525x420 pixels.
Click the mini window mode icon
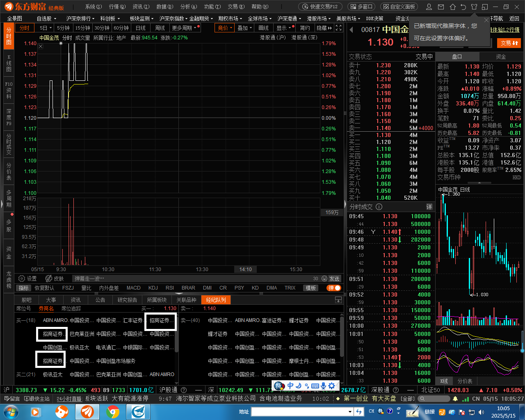pos(485,7)
